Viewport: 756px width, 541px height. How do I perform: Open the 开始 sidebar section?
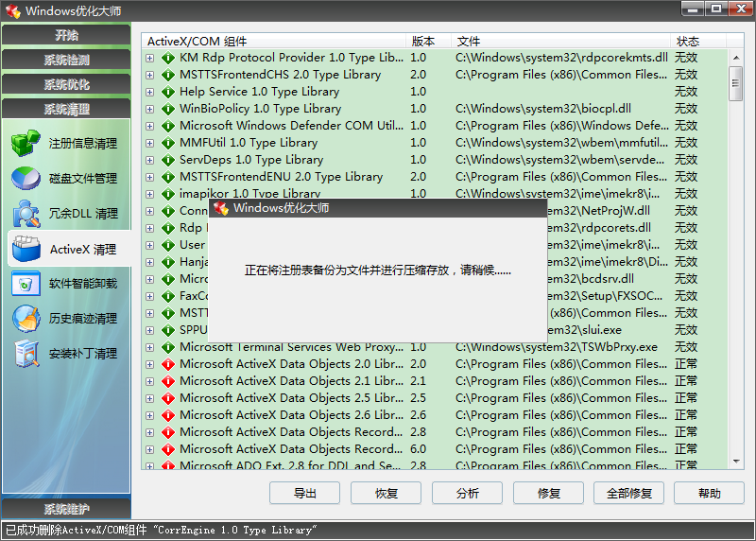66,35
